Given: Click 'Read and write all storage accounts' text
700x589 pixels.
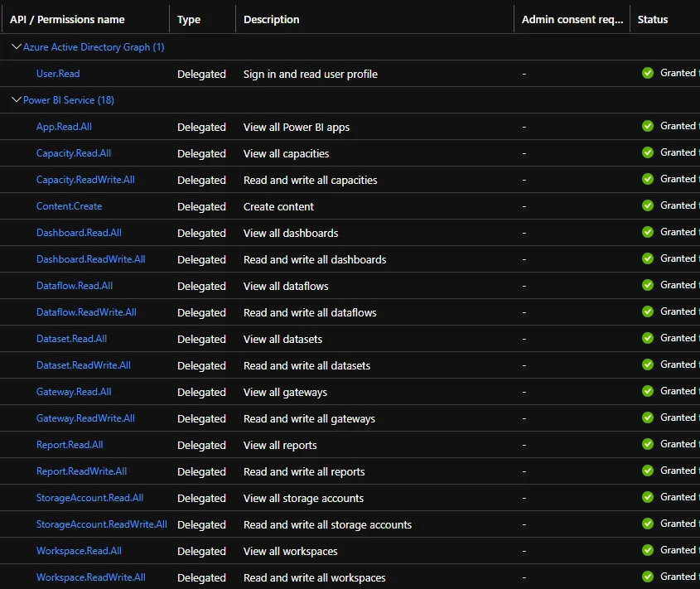Looking at the screenshot, I should [328, 524].
